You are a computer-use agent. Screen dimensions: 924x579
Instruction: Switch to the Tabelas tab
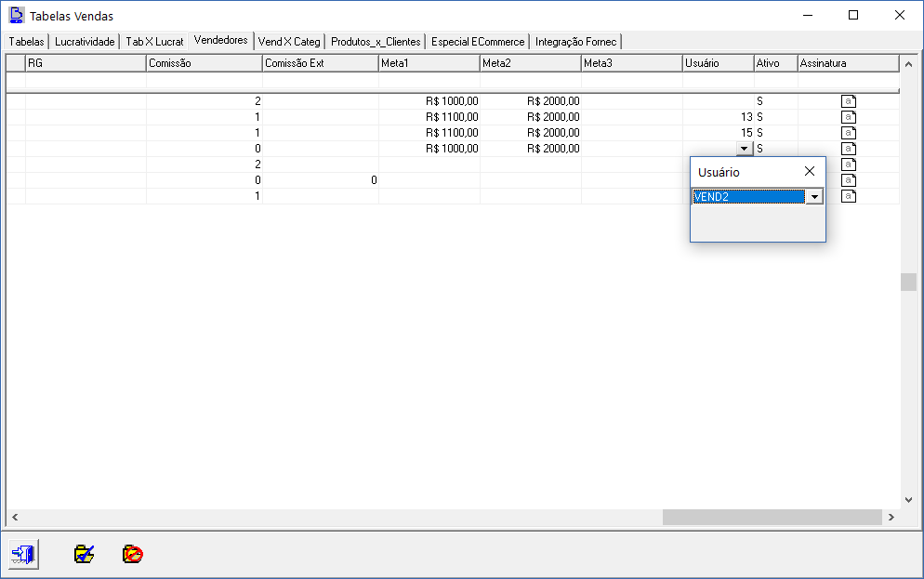tap(27, 42)
